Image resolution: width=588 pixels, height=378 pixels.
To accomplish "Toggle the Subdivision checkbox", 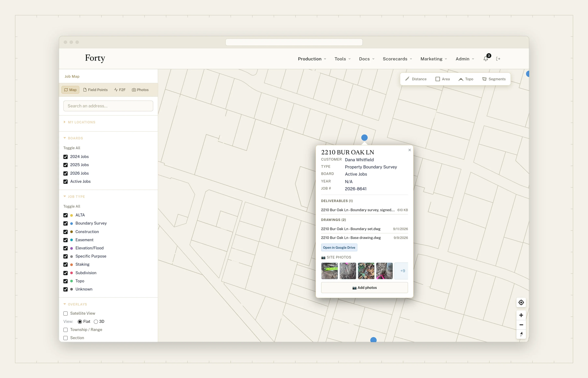I will coord(66,273).
